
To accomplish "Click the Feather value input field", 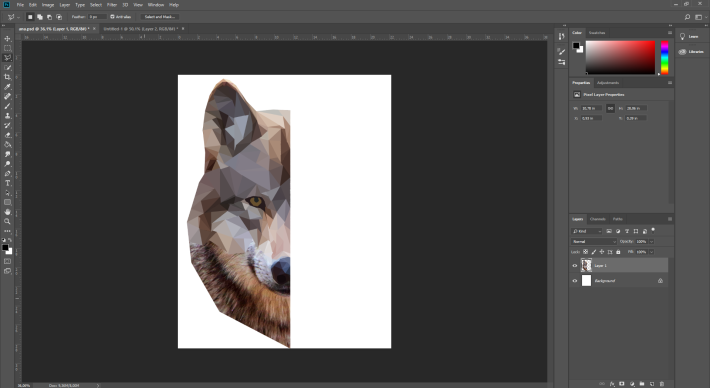I will click(x=97, y=17).
